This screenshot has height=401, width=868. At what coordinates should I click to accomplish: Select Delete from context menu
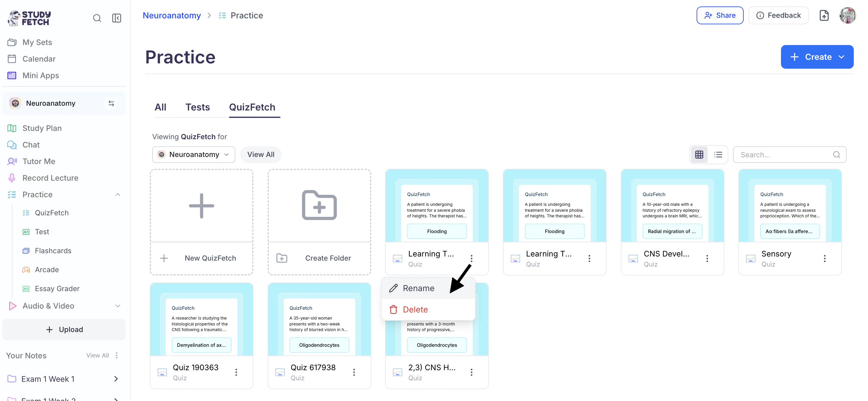click(428, 309)
